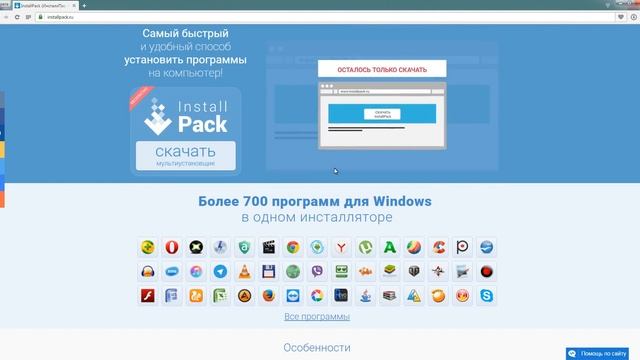640x360 pixels.
Task: Click the iTunes music note icon
Action: 196,271
